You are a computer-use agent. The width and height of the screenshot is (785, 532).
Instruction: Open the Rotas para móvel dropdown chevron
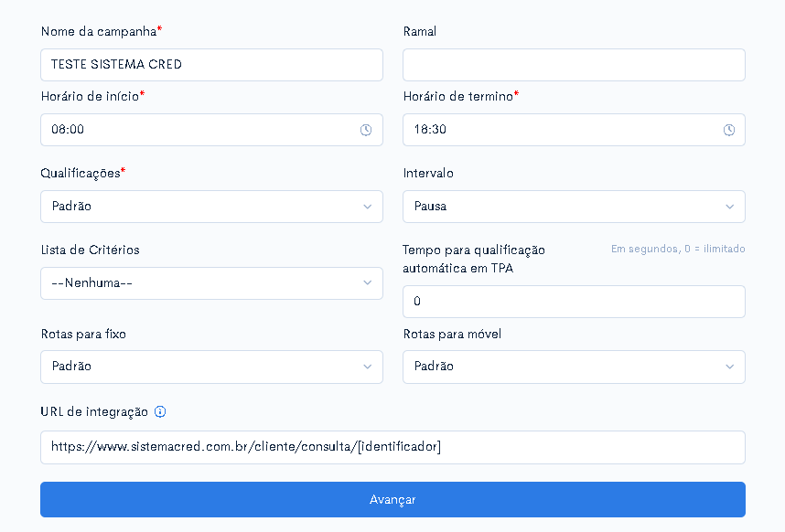tap(730, 367)
